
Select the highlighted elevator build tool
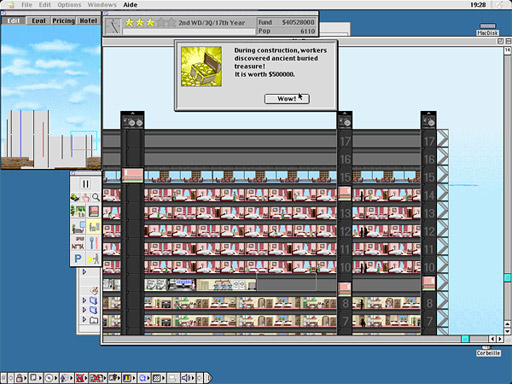pos(94,227)
